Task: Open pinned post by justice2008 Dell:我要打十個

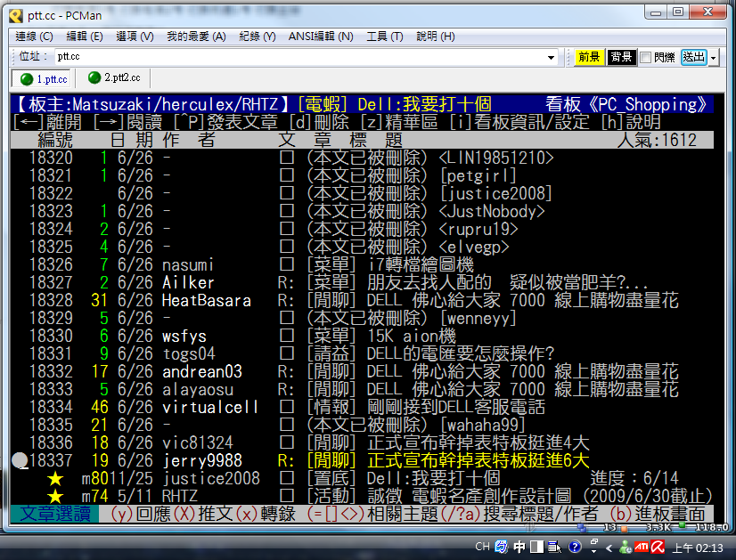Action: pos(362,478)
